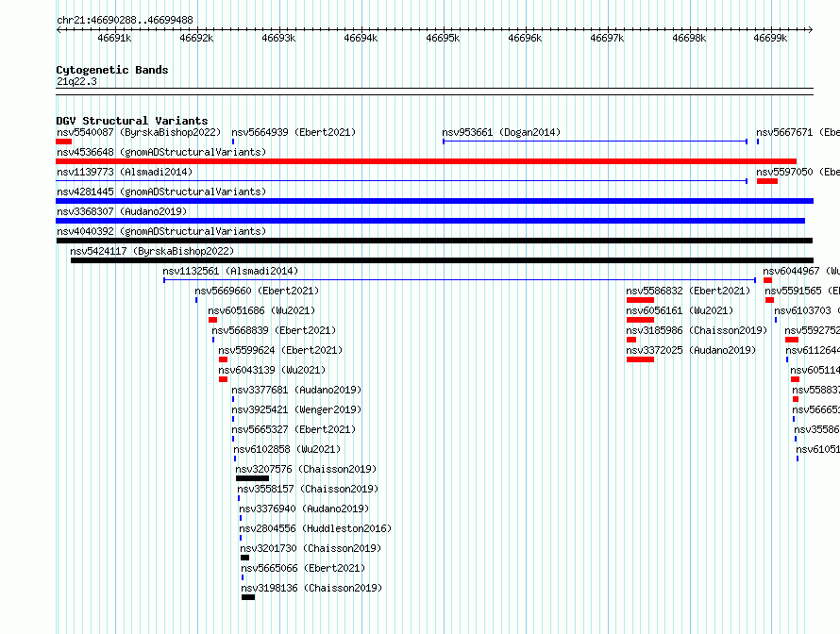Select the nsv3368307 (Audano2019) label

pyautogui.click(x=122, y=211)
